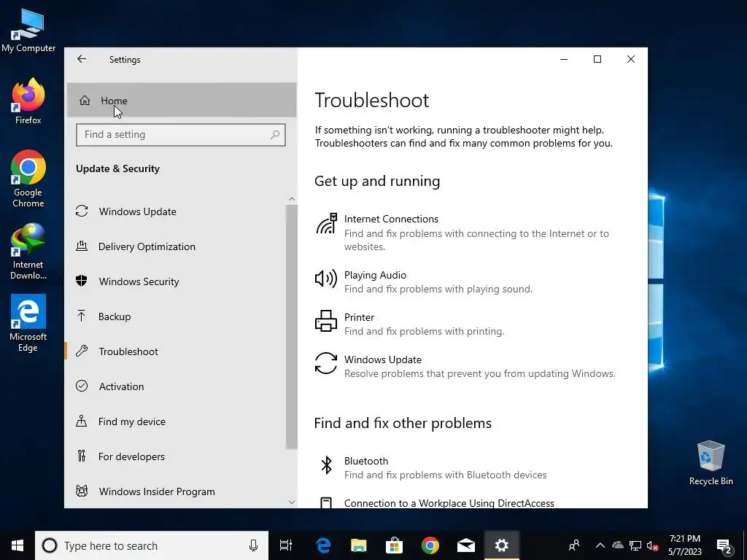Viewport: 747px width, 560px height.
Task: Open Edge from the taskbar
Action: (323, 545)
